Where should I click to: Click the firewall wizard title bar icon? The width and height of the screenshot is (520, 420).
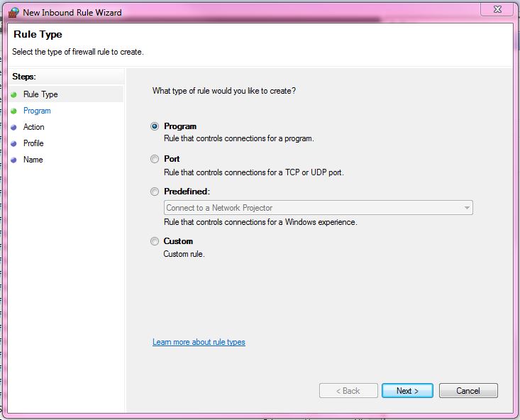(13, 12)
